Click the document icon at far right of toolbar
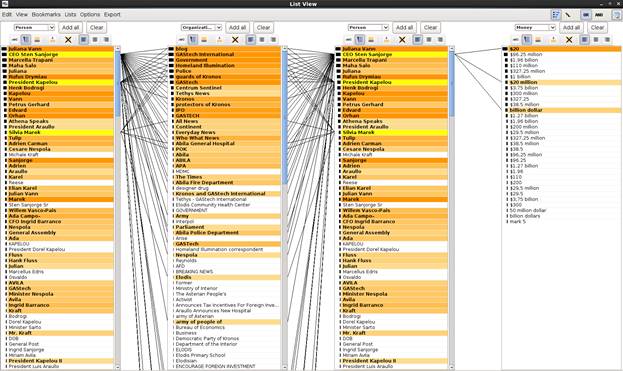Viewport: 623px width, 371px height. pos(617,15)
